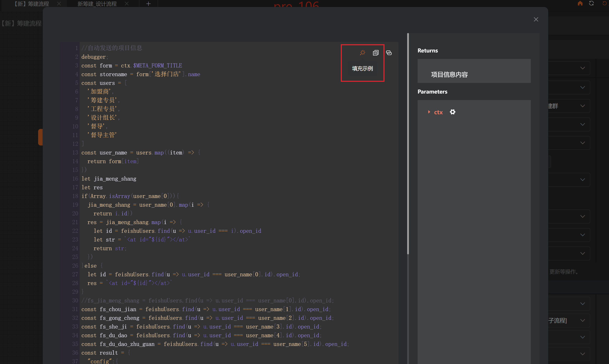Click the 填充示例 tooltip label
This screenshot has width=609, height=364.
click(x=362, y=69)
